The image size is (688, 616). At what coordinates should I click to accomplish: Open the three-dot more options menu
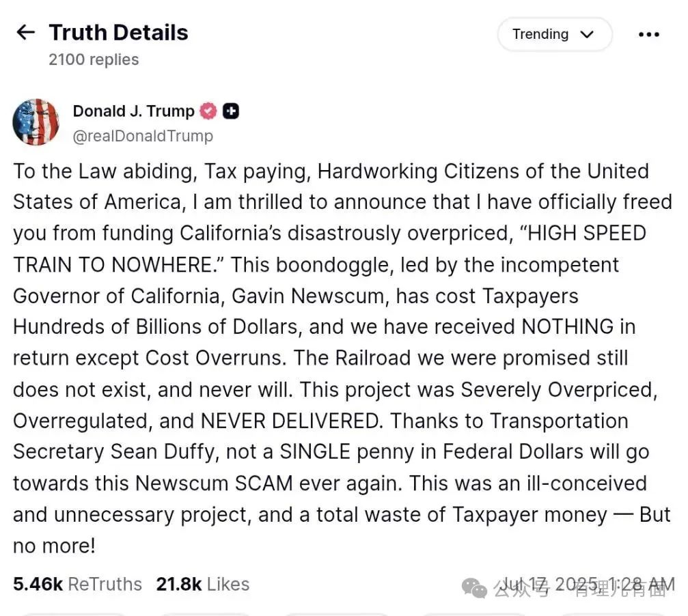648,35
